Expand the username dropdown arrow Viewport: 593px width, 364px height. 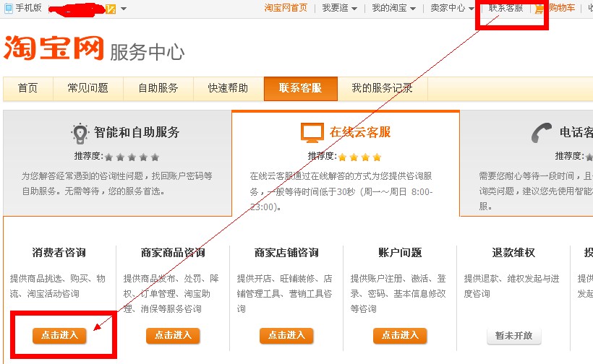click(124, 9)
